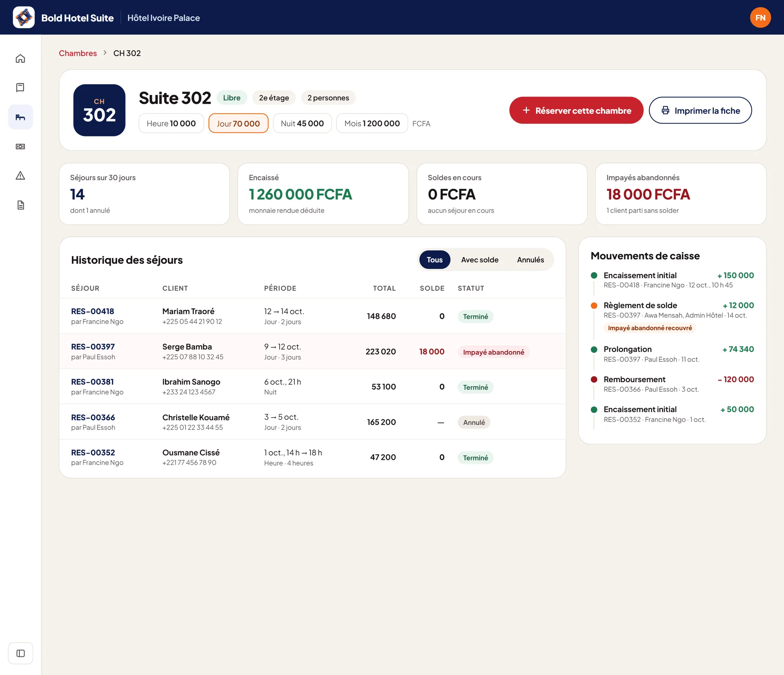Collapse the sidebar panel toggle icon
The width and height of the screenshot is (784, 675).
click(x=20, y=653)
